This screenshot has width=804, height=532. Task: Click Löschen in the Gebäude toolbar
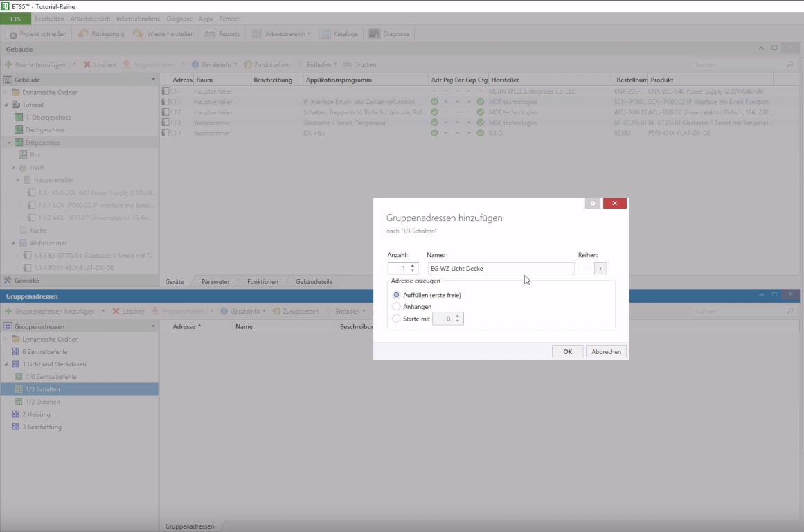click(x=100, y=64)
